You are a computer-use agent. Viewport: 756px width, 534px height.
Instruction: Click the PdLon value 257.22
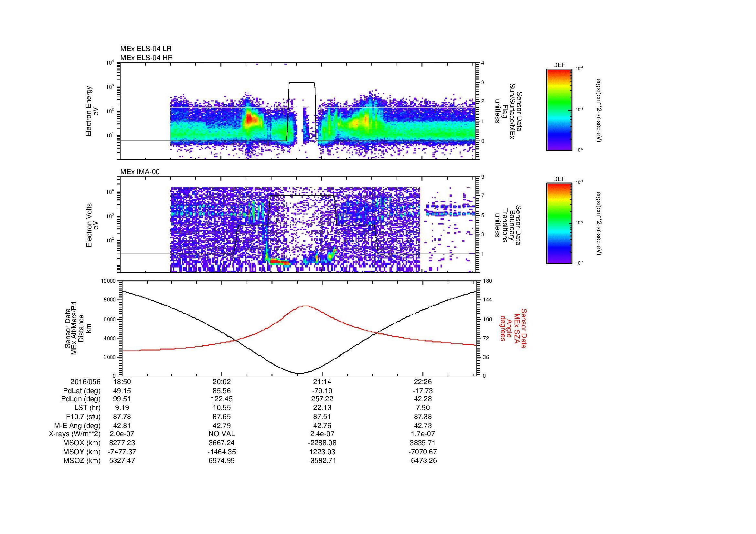tap(322, 399)
